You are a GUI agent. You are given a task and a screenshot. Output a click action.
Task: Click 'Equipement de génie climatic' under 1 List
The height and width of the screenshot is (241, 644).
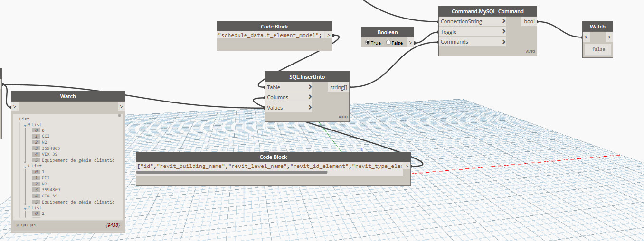click(x=78, y=202)
